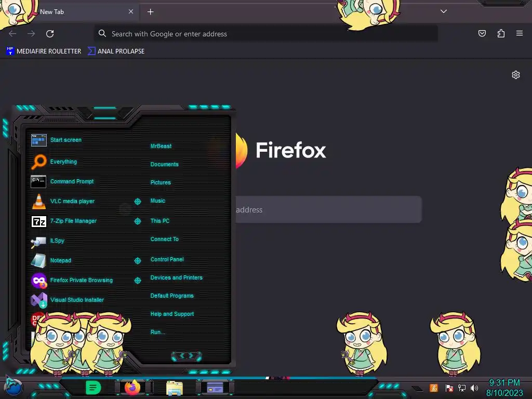Open a new tab with plus button
The image size is (532, 399).
tap(150, 12)
